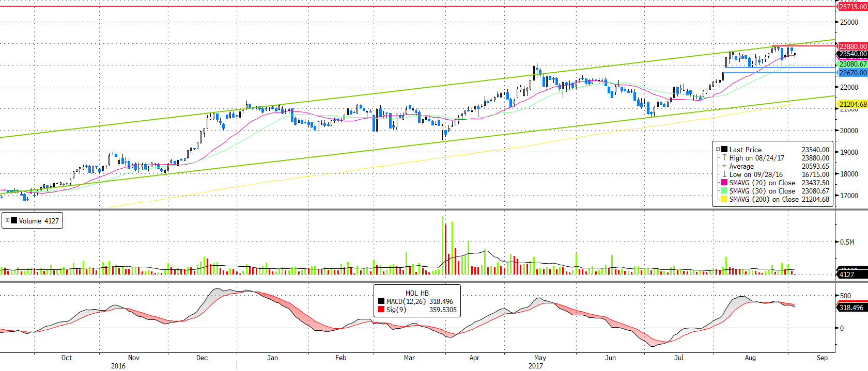The height and width of the screenshot is (371, 868).
Task: Click the 22000 price axis tick label
Action: point(849,87)
